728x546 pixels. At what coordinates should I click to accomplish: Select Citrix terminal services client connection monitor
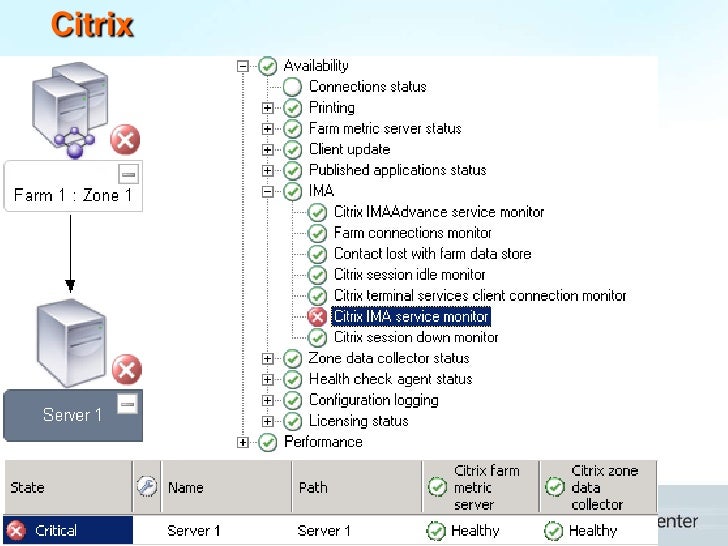point(480,296)
